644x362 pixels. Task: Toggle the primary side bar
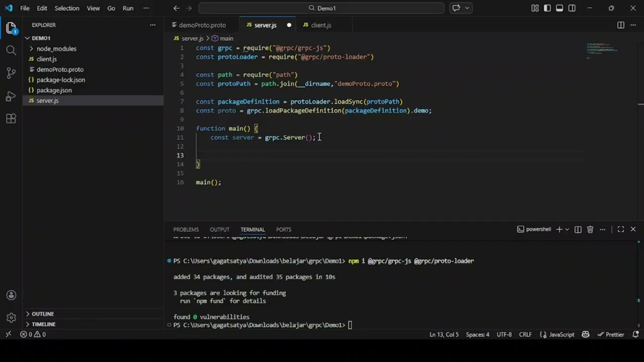(x=547, y=8)
